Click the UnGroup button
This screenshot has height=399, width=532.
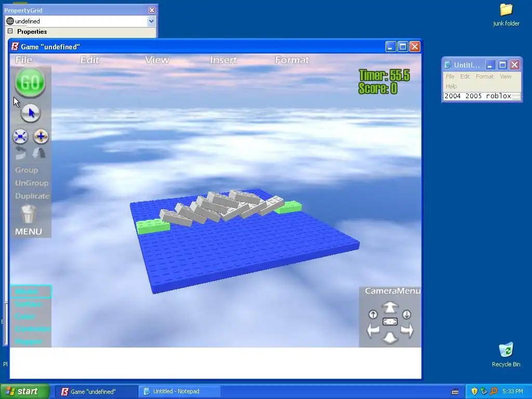[x=32, y=183]
